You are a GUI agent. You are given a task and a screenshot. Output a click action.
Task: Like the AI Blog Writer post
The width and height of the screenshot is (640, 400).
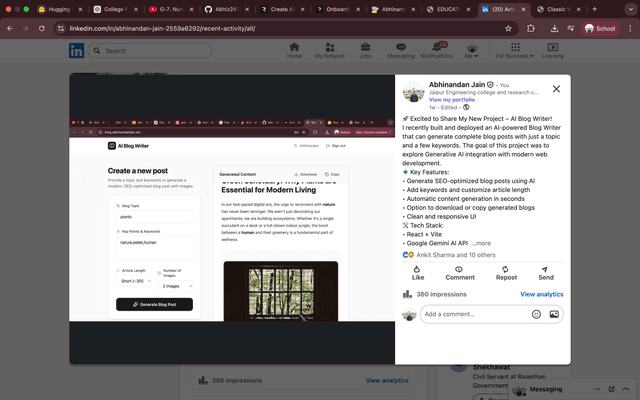418,273
